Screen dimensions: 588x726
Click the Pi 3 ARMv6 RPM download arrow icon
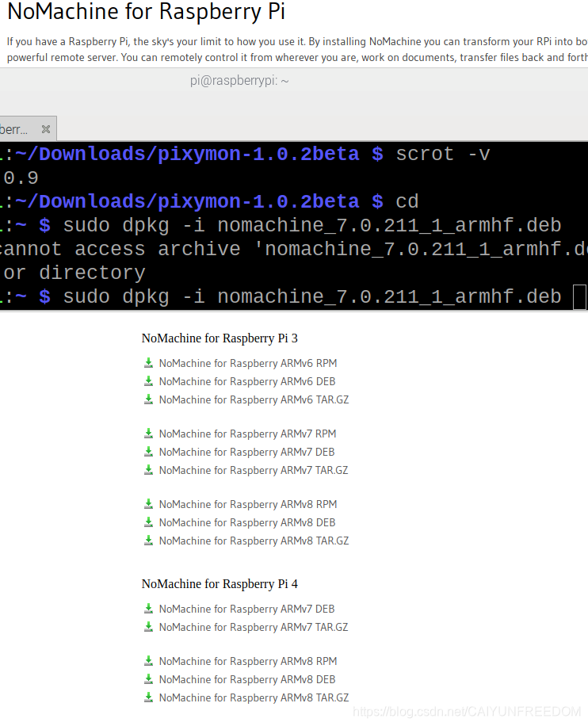point(148,363)
